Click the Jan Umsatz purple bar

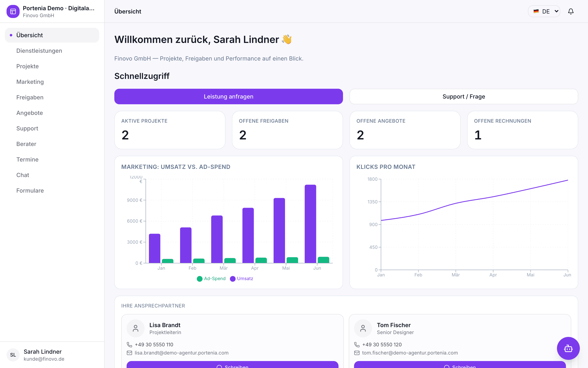tap(155, 248)
